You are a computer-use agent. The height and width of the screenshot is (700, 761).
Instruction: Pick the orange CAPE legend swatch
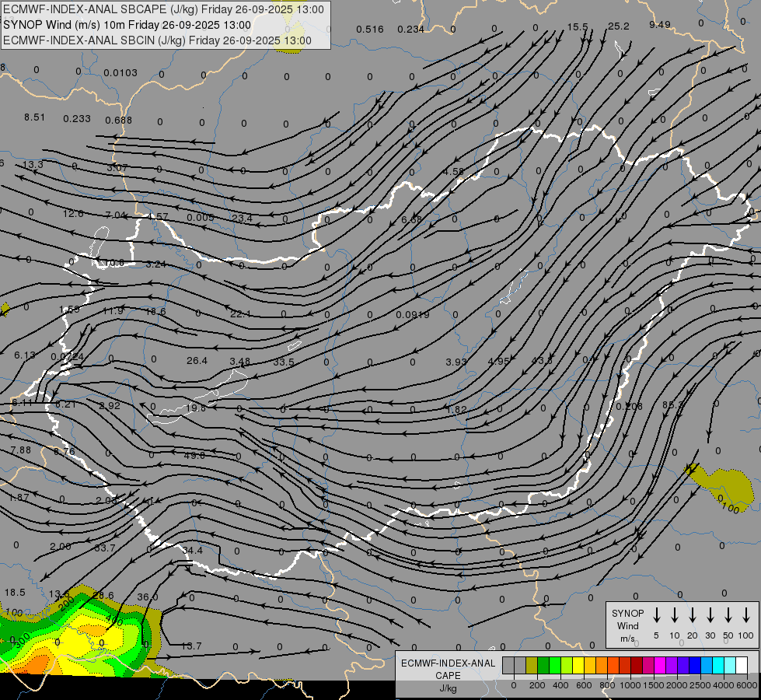602,666
